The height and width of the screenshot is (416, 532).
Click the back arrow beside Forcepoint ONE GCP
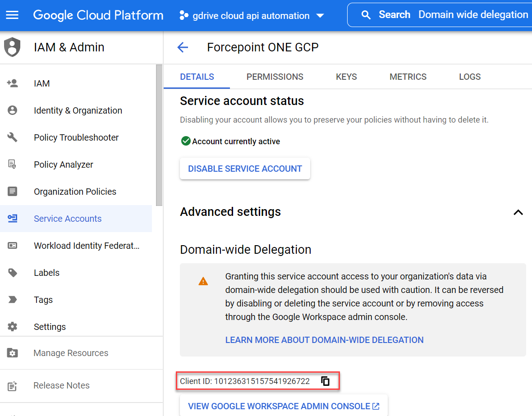[183, 47]
